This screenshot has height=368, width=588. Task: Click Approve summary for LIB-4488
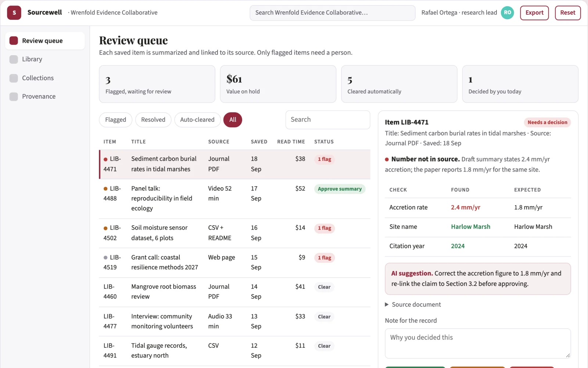click(x=340, y=189)
